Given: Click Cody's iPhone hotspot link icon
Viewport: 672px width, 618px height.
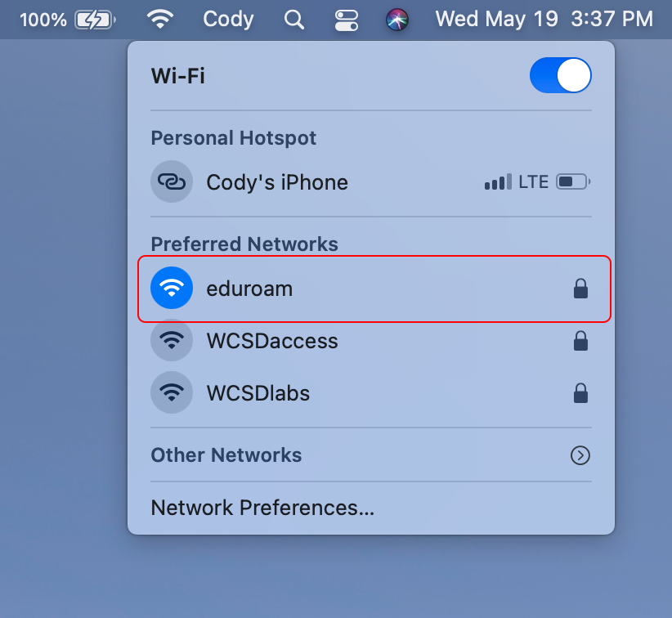Looking at the screenshot, I should pos(172,181).
